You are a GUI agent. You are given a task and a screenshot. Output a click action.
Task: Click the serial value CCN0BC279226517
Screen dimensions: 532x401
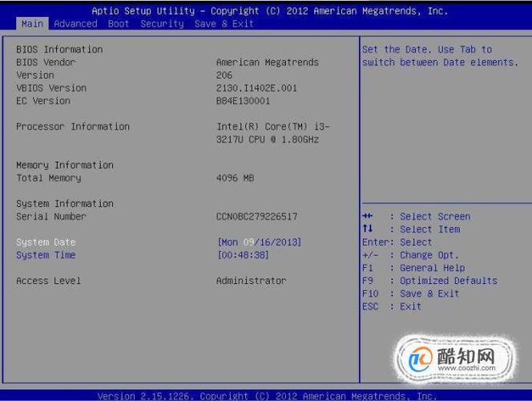[256, 217]
